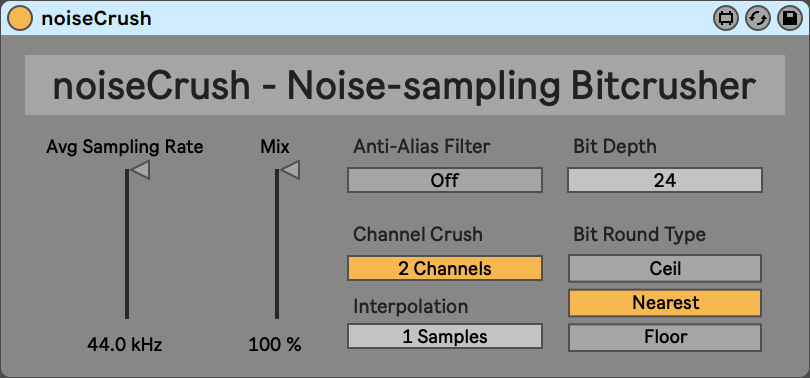
Task: Toggle the Anti-Alias Filter Off button
Action: coord(445,180)
